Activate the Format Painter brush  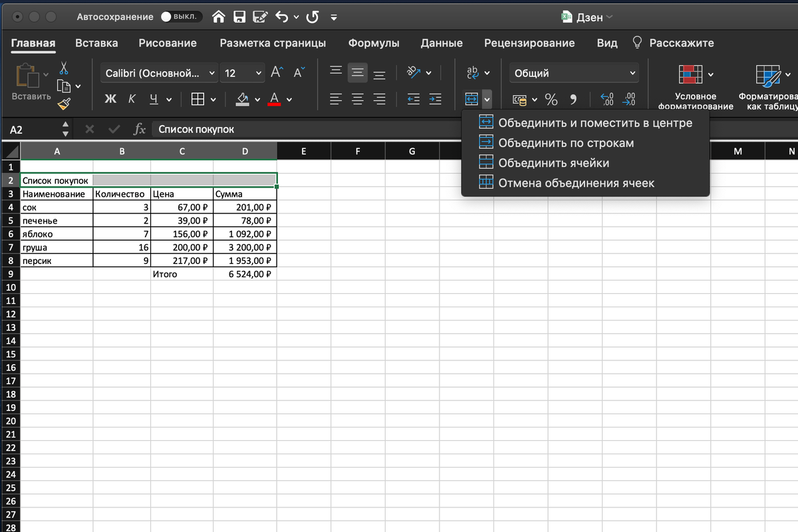64,104
